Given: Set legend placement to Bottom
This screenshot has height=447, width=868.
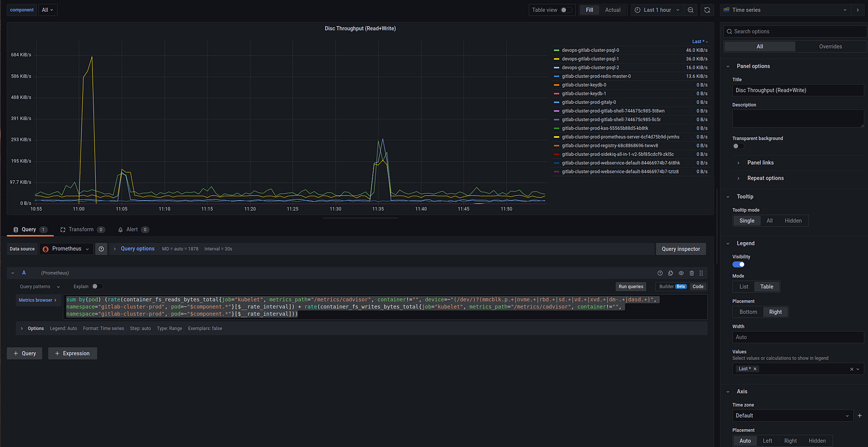Looking at the screenshot, I should tap(748, 312).
